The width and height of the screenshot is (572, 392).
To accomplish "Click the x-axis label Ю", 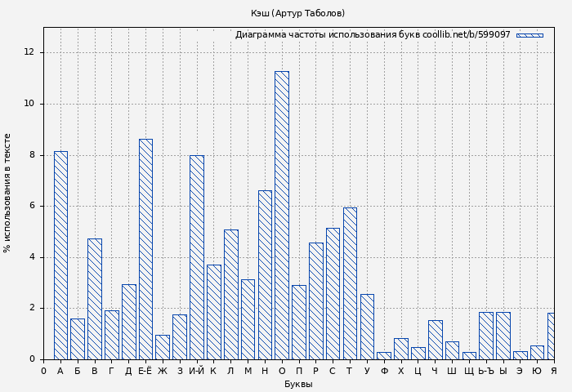I will click(537, 371).
